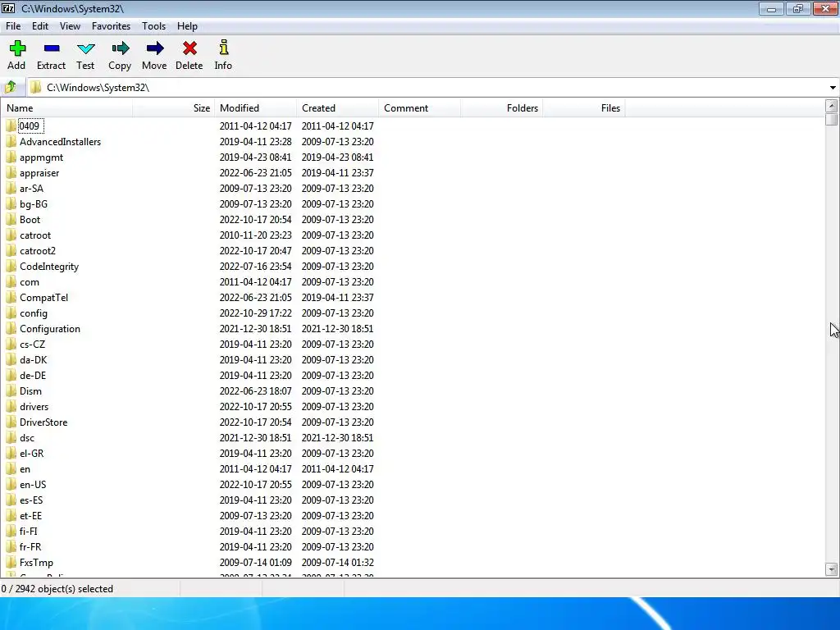Open the View menu
This screenshot has height=630, width=840.
point(71,25)
